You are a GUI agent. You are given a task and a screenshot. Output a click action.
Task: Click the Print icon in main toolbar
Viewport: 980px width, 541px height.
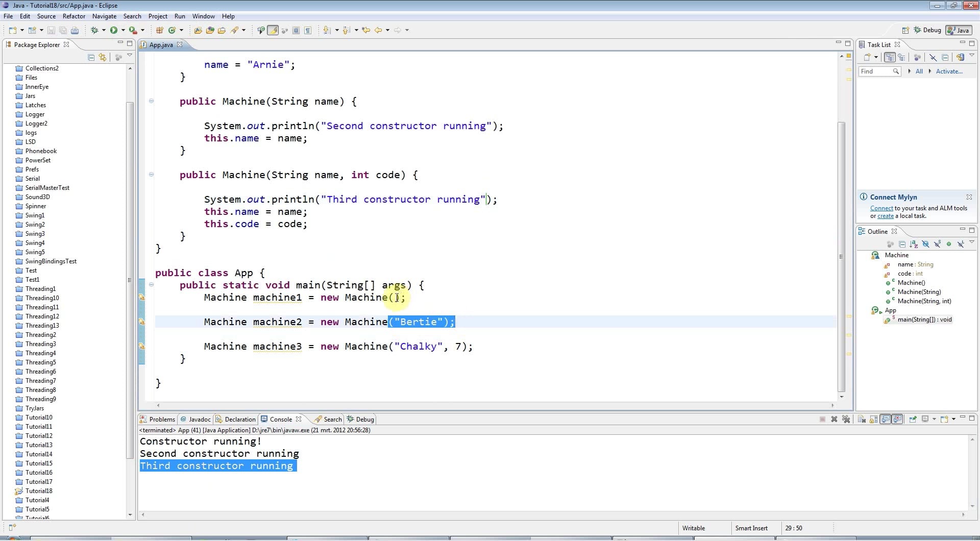[x=75, y=30]
